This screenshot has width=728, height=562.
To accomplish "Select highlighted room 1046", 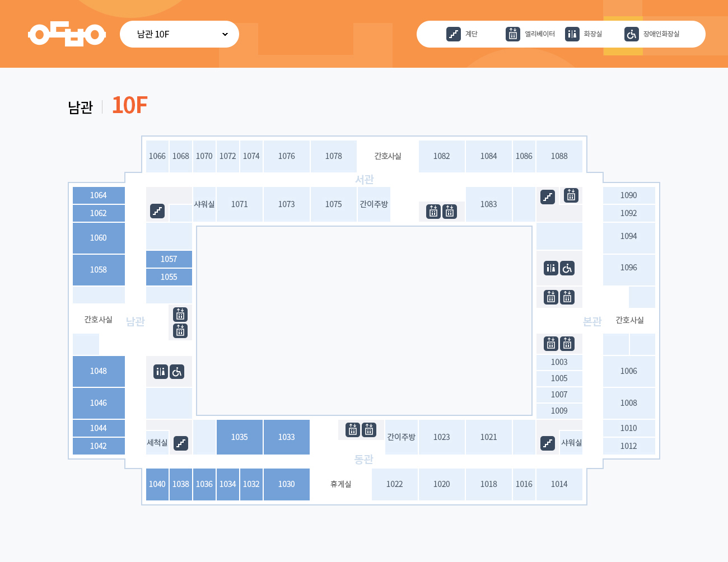I will pos(99,403).
